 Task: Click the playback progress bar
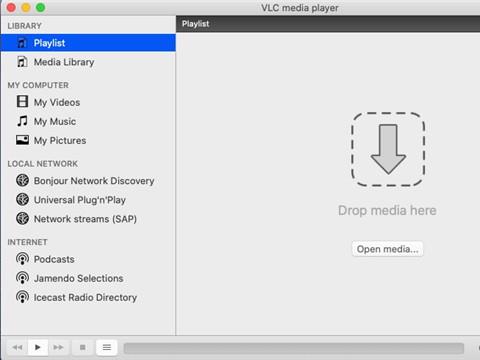[x=294, y=348]
